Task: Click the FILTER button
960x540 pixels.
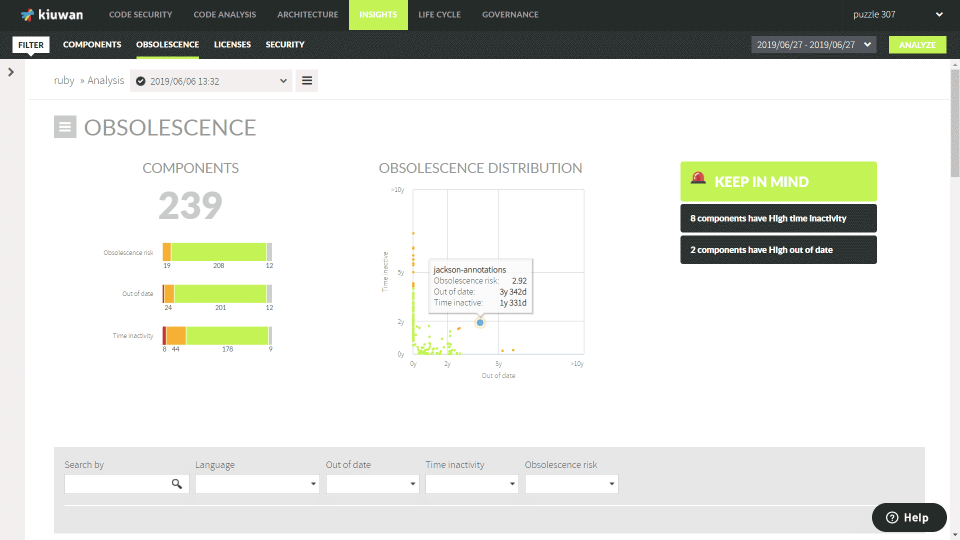Action: (31, 45)
